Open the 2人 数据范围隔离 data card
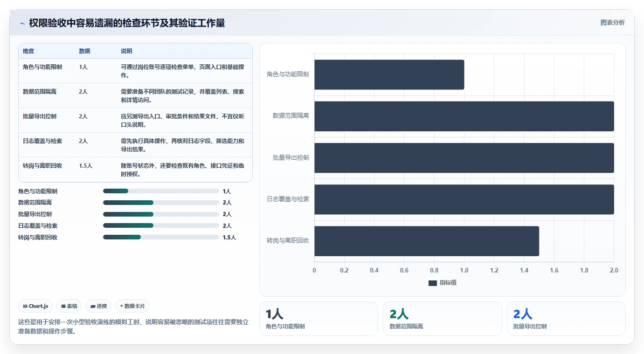The image size is (644, 354). 443,319
